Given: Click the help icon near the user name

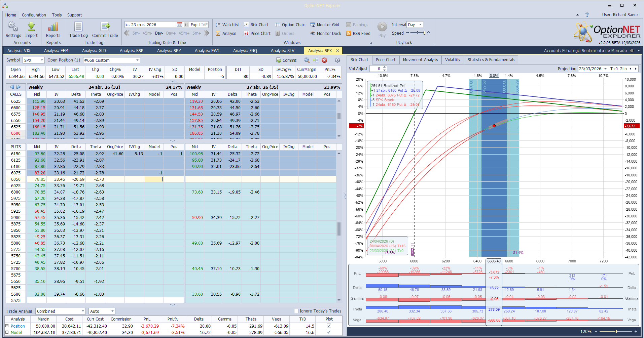Looking at the screenshot, I should click(x=587, y=15).
